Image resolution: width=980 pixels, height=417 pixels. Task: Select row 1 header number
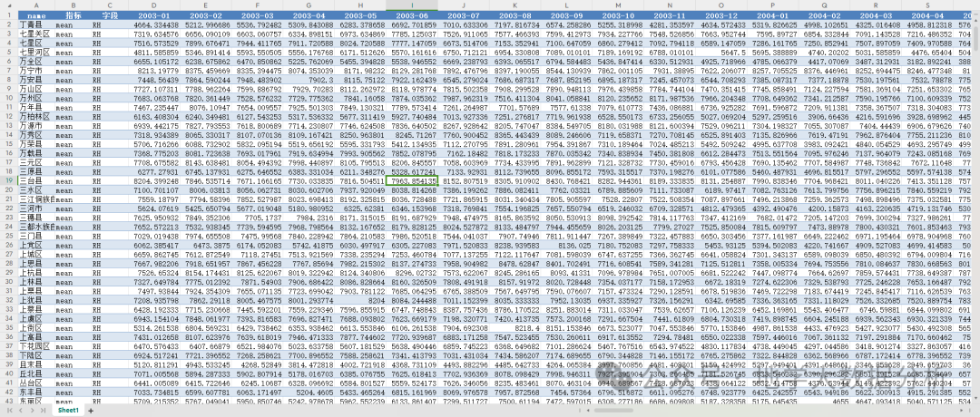9,15
